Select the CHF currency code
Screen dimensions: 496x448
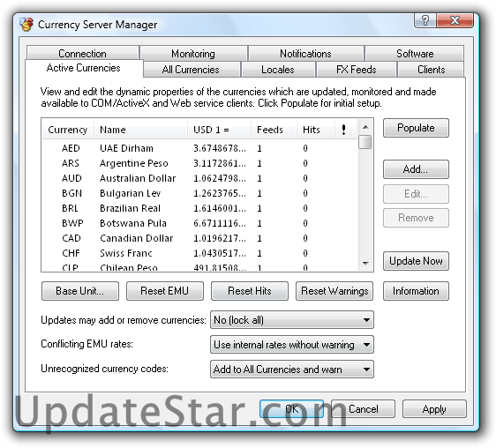point(71,253)
